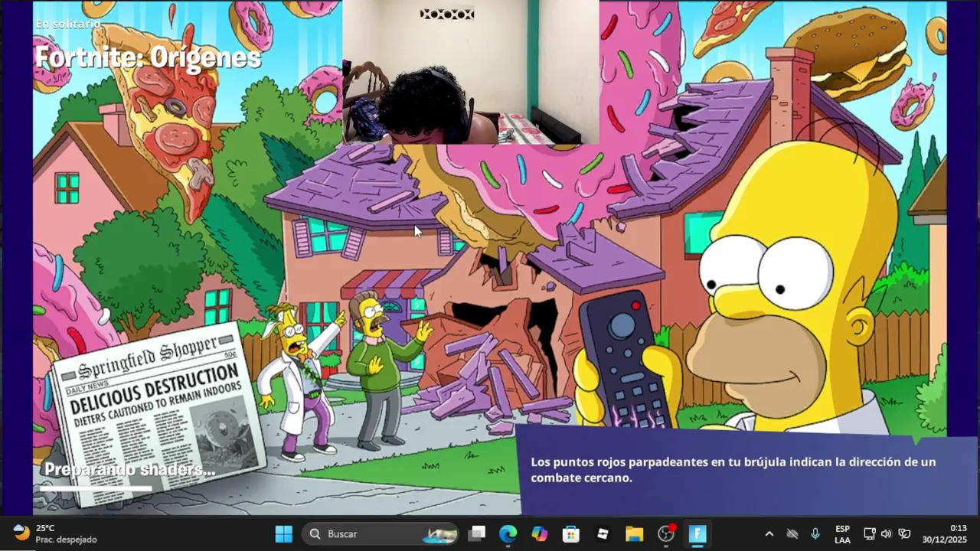The height and width of the screenshot is (551, 980).
Task: Open the network status tray icon
Action: tap(870, 534)
